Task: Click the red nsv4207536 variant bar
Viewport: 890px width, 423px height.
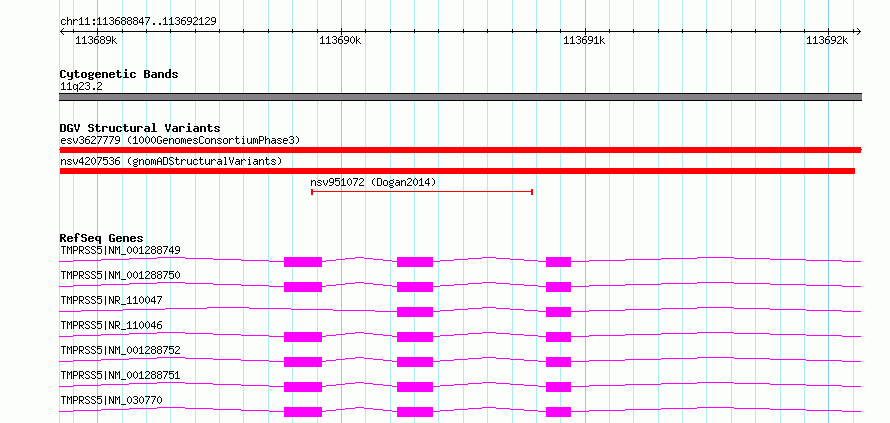Action: click(x=457, y=171)
